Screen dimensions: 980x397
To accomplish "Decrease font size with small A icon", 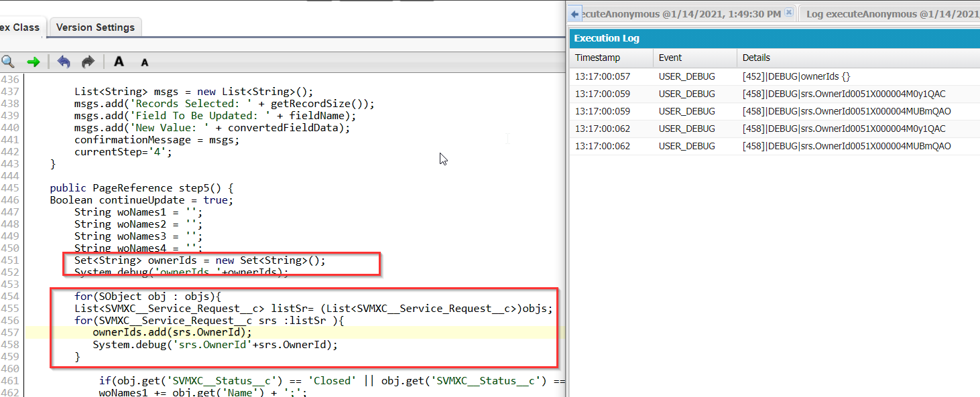I will (144, 63).
